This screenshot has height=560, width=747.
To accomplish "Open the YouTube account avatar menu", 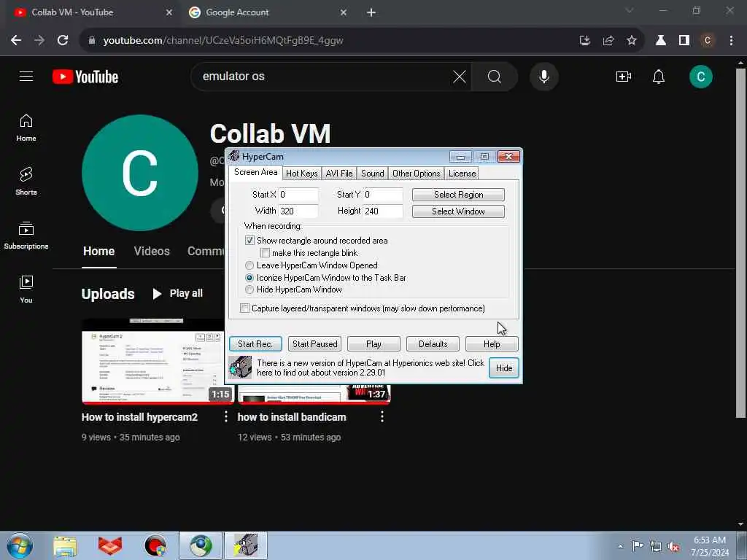I will (x=701, y=76).
